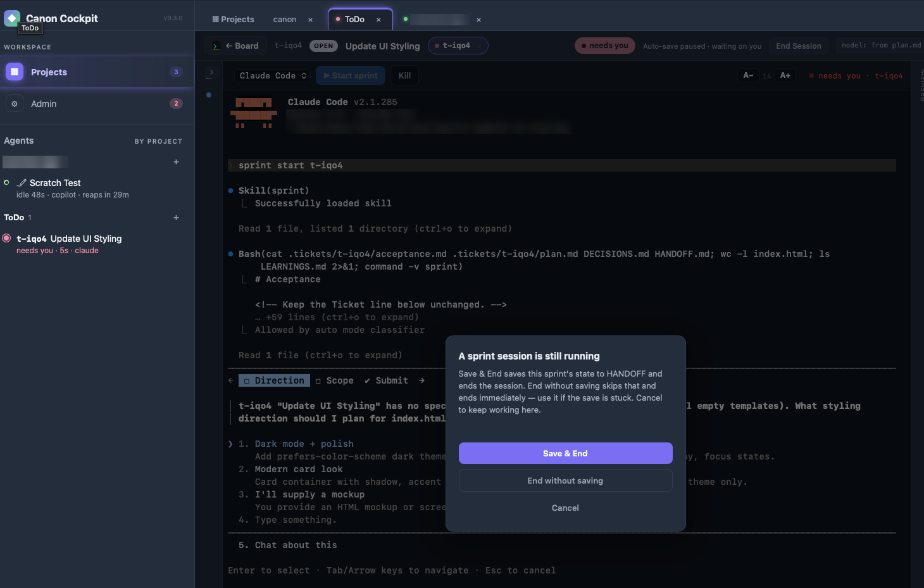Click the terminal icon beside Board
This screenshot has height=588, width=924.
tap(216, 46)
